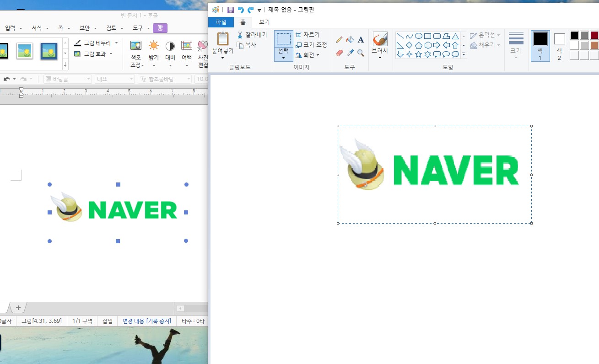599x364 pixels.
Task: Click 자르기 (crop) in Paint
Action: (308, 35)
